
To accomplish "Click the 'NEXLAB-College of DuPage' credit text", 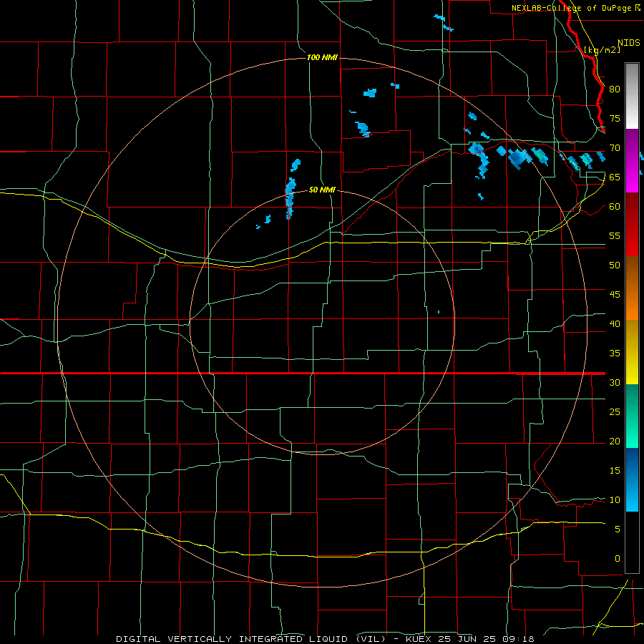I will 571,8.
